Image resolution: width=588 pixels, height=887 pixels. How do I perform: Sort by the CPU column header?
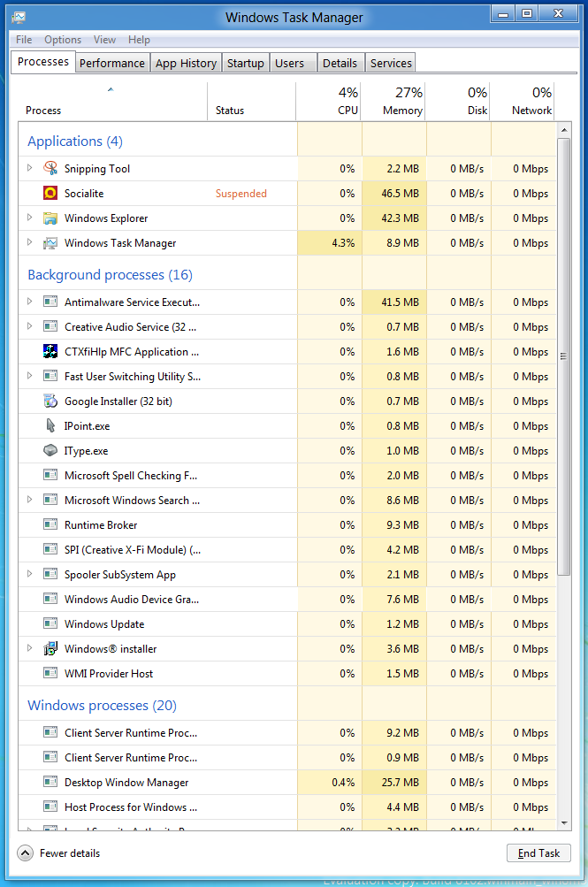point(329,102)
